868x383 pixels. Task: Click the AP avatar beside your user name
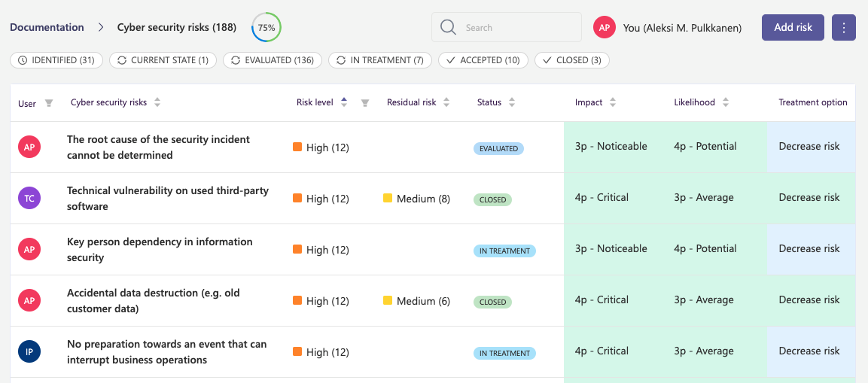click(x=605, y=27)
